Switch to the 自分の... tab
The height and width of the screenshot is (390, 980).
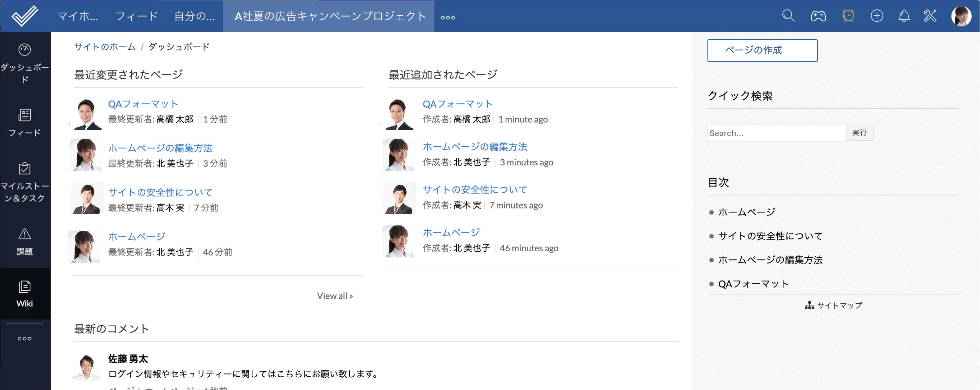coord(194,16)
